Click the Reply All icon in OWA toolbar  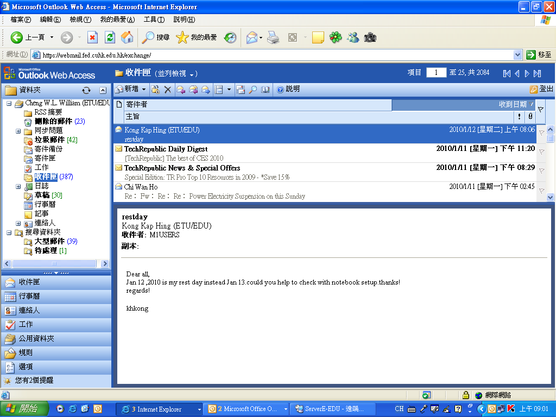coord(193,90)
